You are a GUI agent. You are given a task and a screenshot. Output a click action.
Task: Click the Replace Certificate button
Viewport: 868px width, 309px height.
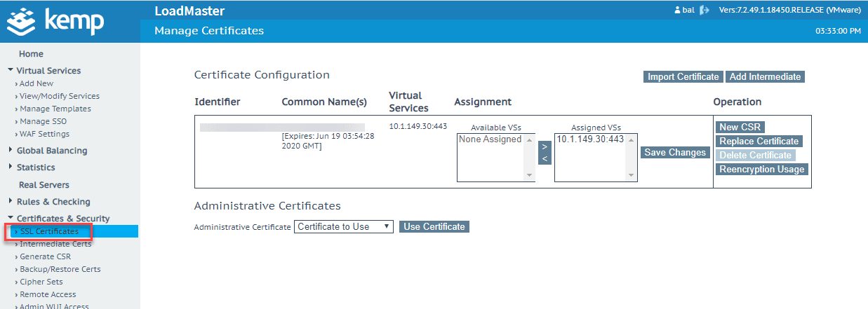(x=759, y=142)
